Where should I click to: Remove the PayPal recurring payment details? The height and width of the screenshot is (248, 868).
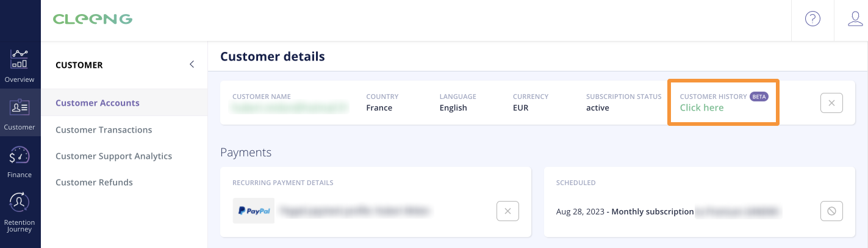click(x=508, y=211)
